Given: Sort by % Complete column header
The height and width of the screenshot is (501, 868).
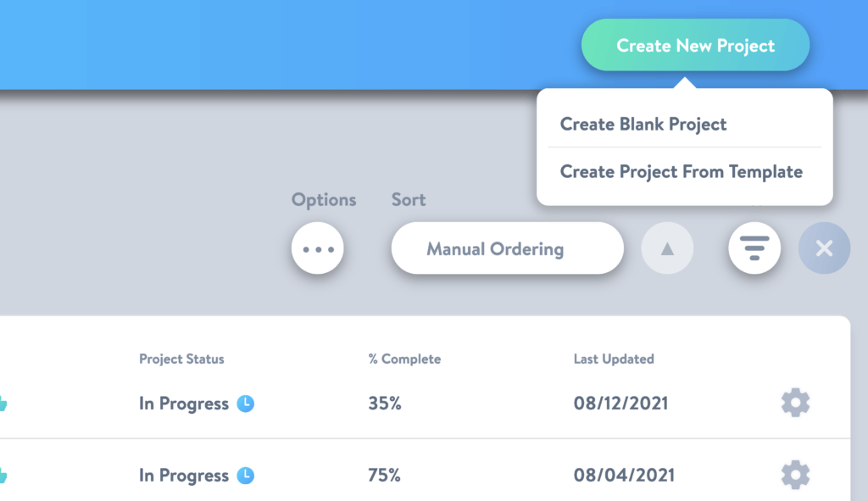Looking at the screenshot, I should click(404, 359).
